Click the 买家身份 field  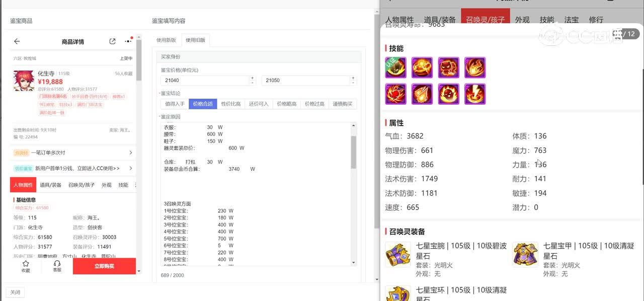(x=259, y=57)
